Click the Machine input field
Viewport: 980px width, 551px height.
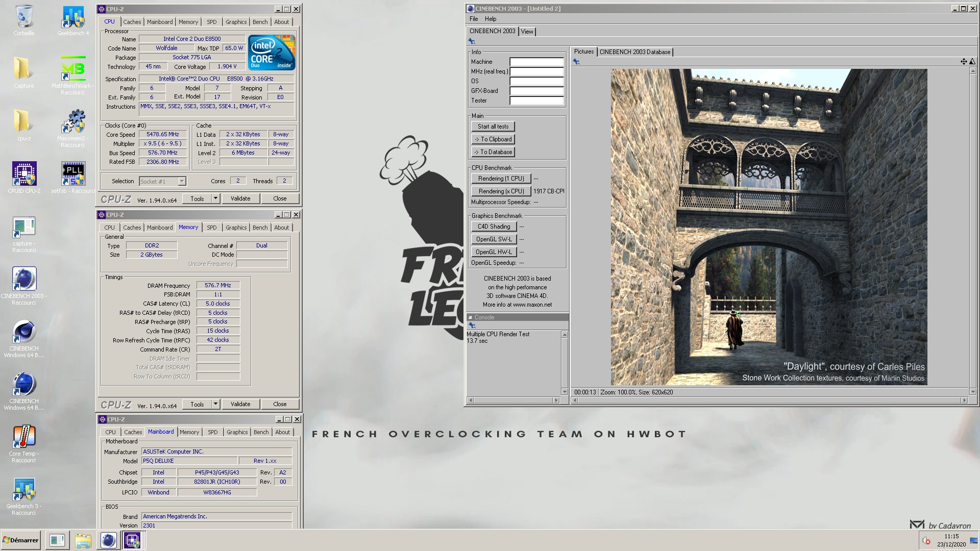coord(536,62)
